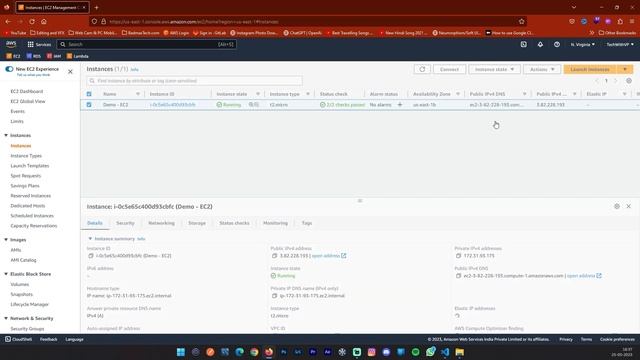Open CloudShell from the top navigation bar
This screenshot has width=640, height=360.
524,44
